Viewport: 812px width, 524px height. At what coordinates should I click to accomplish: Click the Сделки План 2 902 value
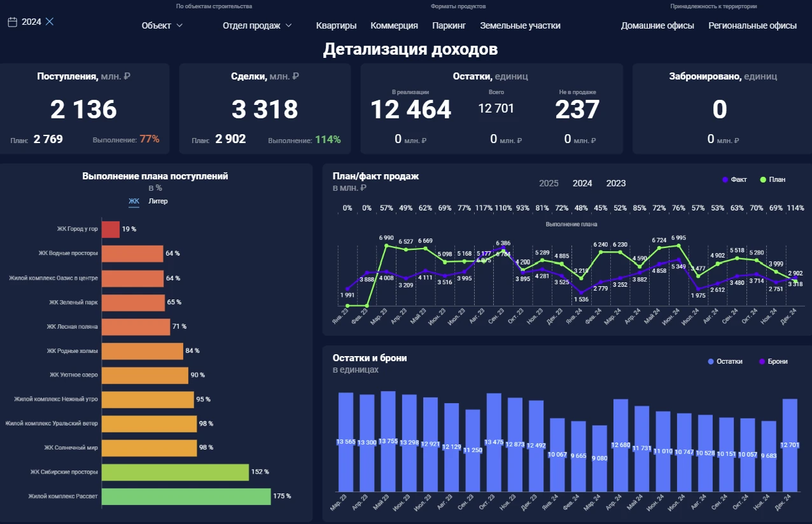point(230,139)
